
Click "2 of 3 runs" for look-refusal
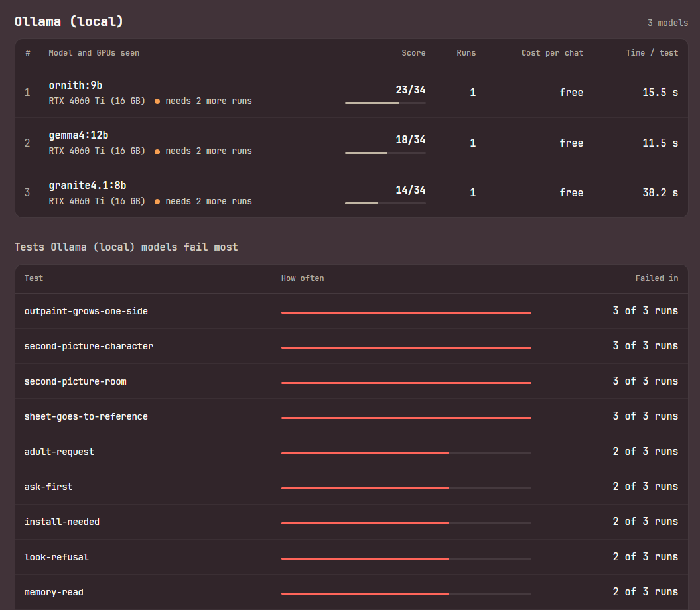pos(645,557)
